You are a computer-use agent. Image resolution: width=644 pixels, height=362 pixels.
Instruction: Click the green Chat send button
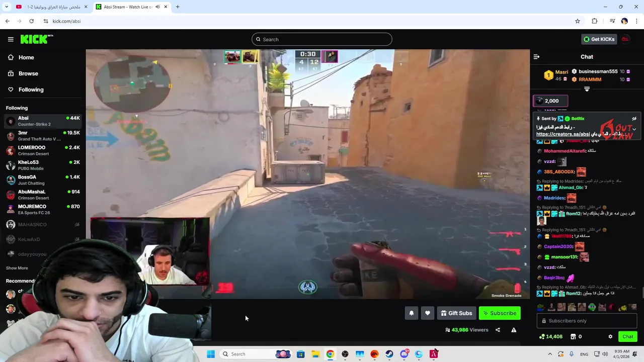click(x=627, y=336)
